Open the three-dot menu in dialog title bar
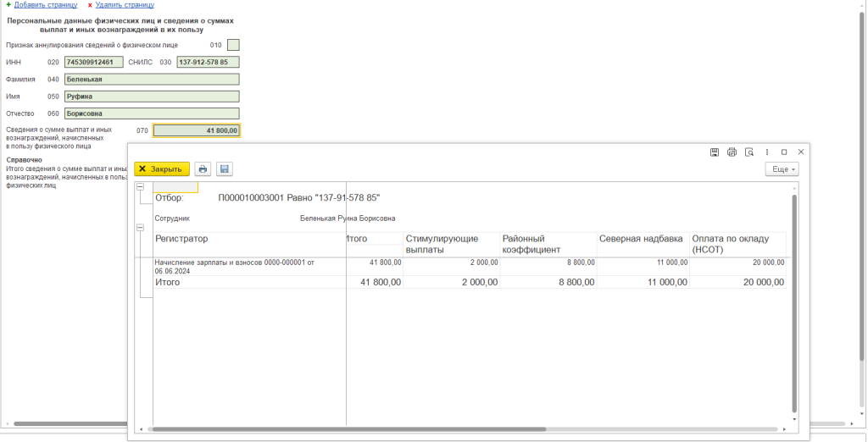The image size is (868, 442). [768, 152]
